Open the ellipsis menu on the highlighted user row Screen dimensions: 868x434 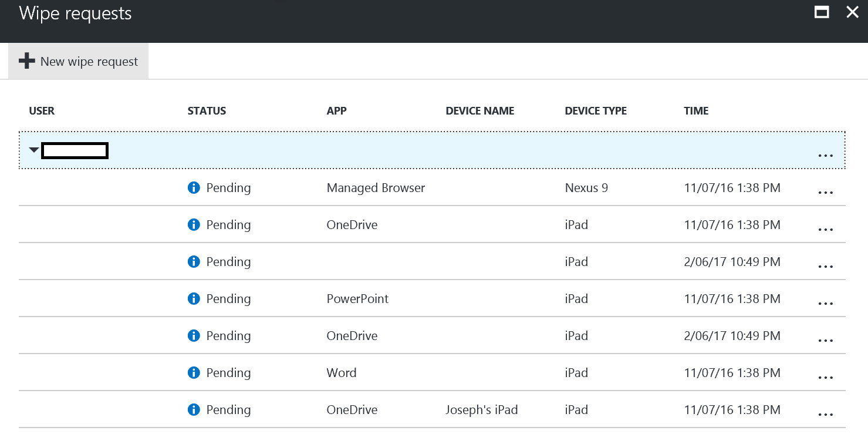pos(826,154)
